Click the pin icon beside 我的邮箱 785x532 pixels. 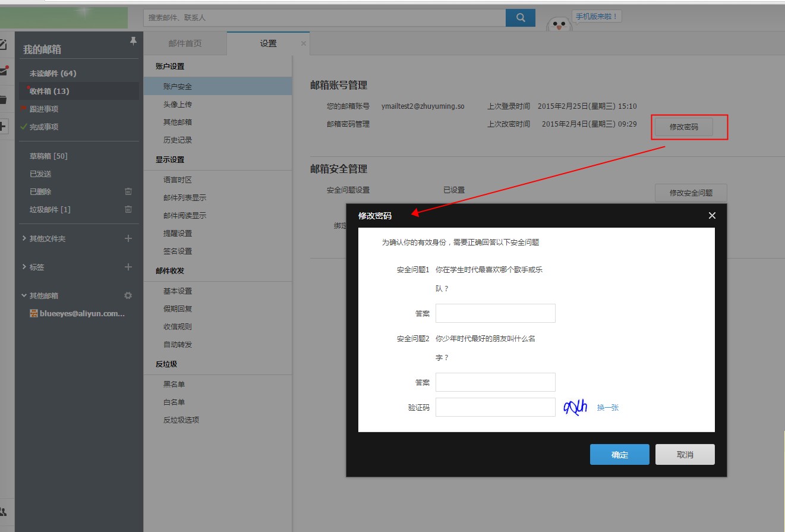(x=133, y=41)
